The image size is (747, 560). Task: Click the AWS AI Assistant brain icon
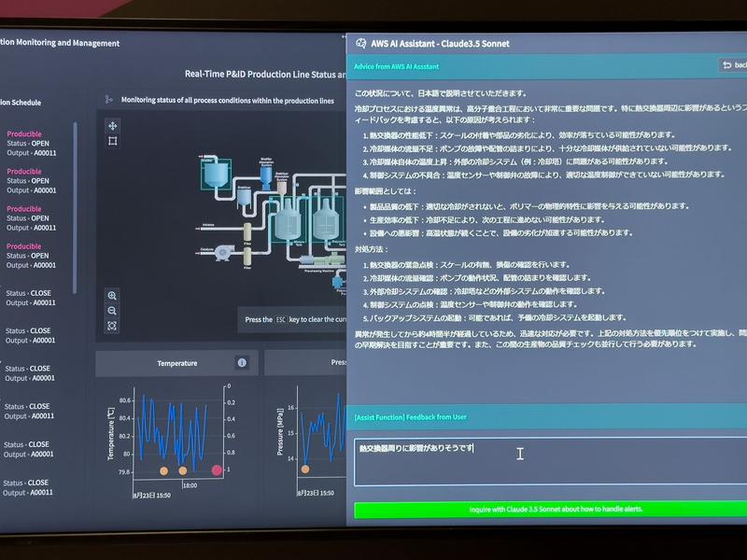[360, 43]
